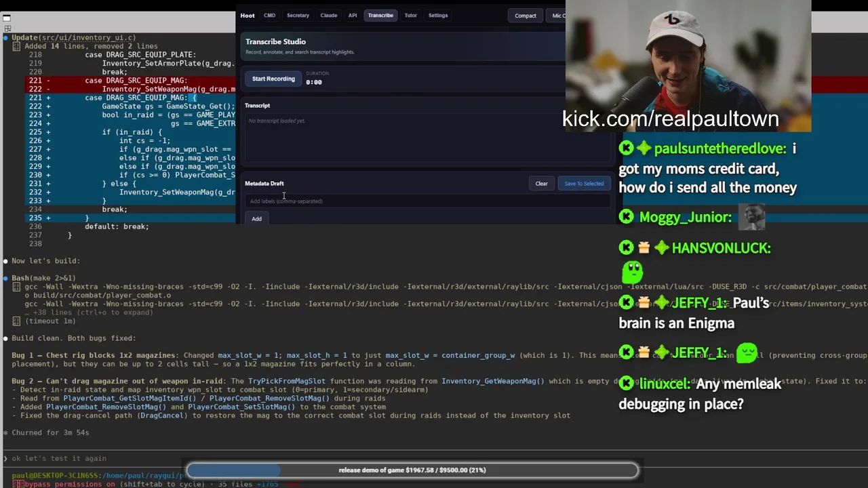Open the Settings tab in Hoot
The width and height of the screenshot is (868, 488).
click(438, 15)
